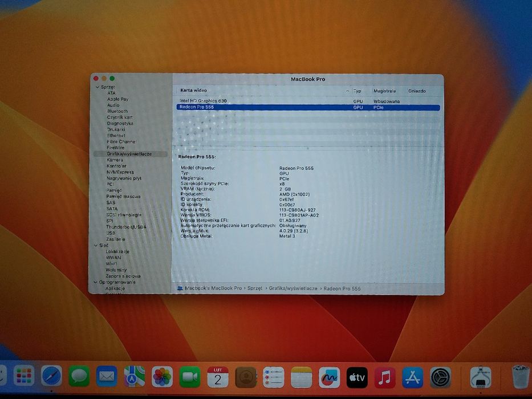Screen dimensions: 532x399
Task: Select FireWire in sidebar
Action: pyautogui.click(x=115, y=148)
